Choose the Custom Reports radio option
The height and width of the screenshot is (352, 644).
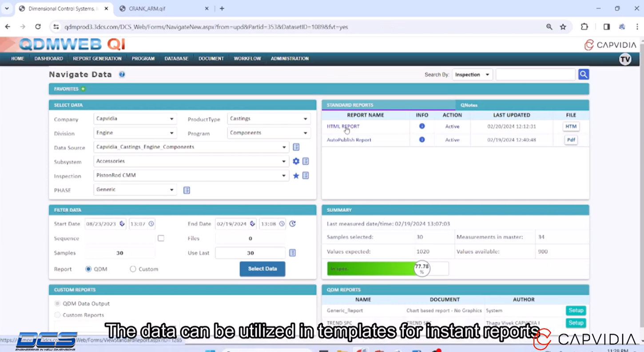point(56,315)
